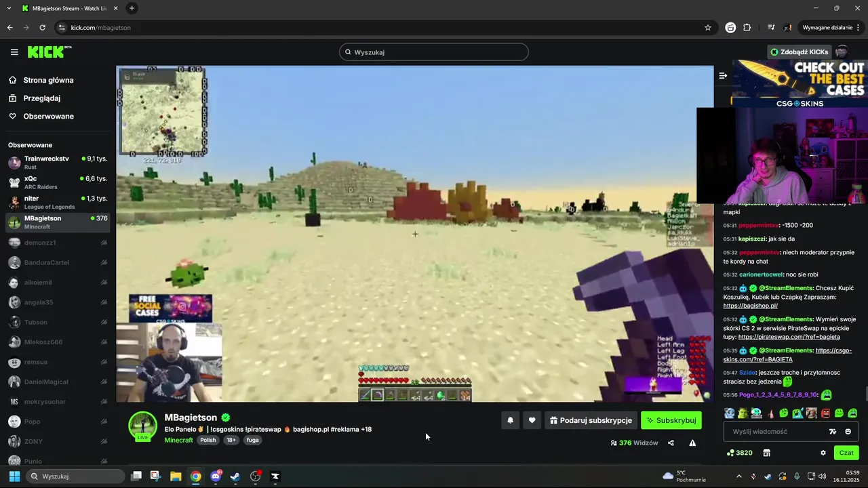Send message with the Czat button
The image size is (868, 488).
pyautogui.click(x=846, y=453)
